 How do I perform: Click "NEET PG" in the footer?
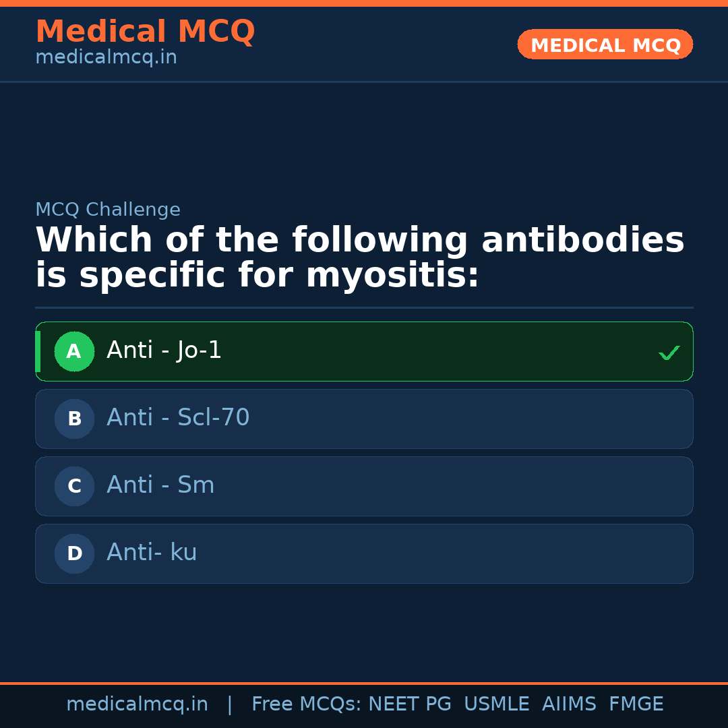[410, 704]
